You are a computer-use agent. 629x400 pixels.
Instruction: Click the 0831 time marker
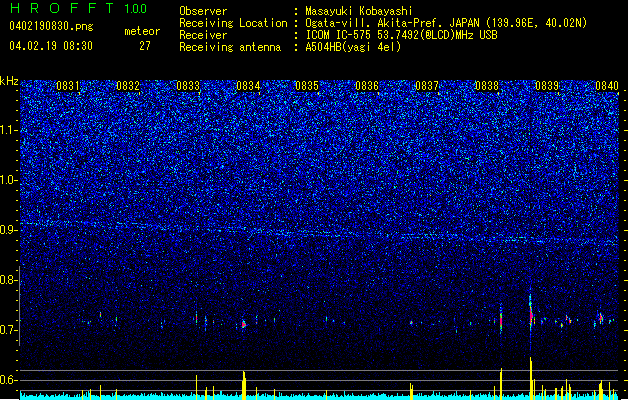67,86
